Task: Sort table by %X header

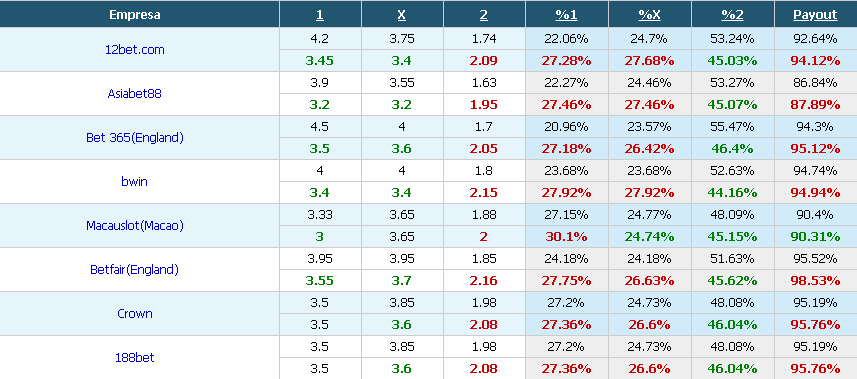Action: (x=649, y=15)
